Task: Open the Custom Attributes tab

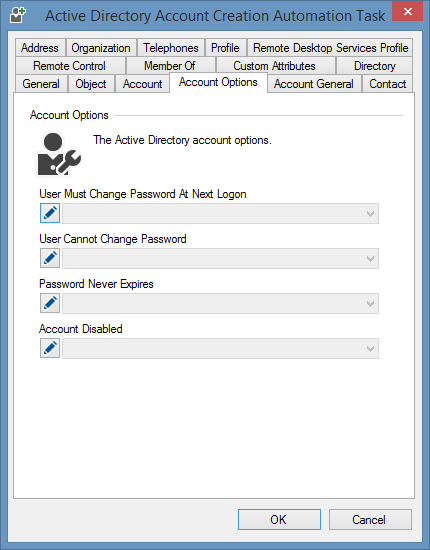Action: tap(275, 66)
